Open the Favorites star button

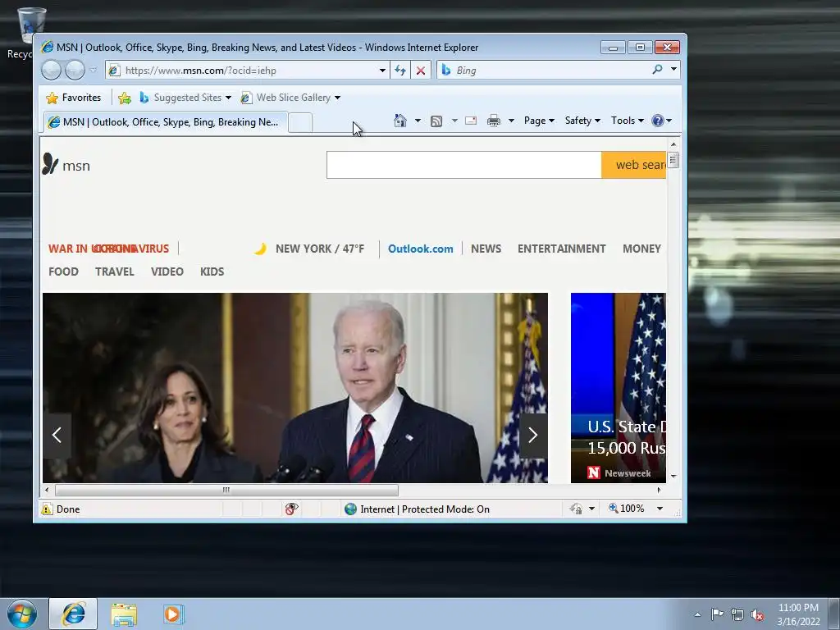[74, 98]
